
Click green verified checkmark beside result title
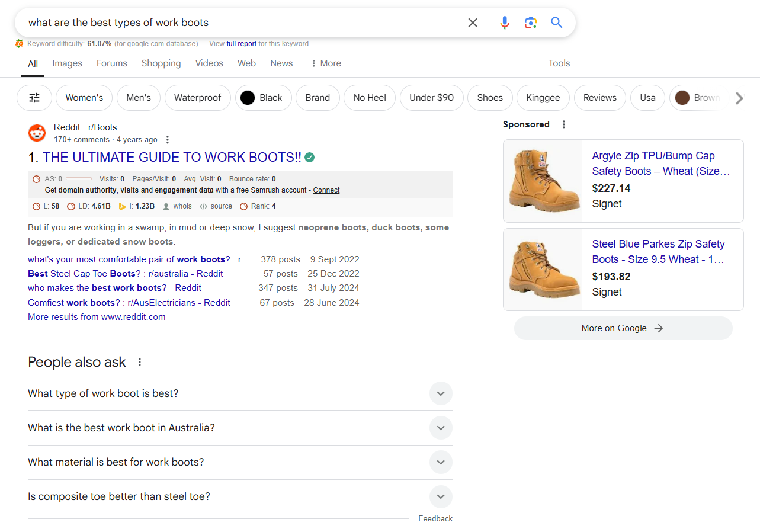point(310,158)
